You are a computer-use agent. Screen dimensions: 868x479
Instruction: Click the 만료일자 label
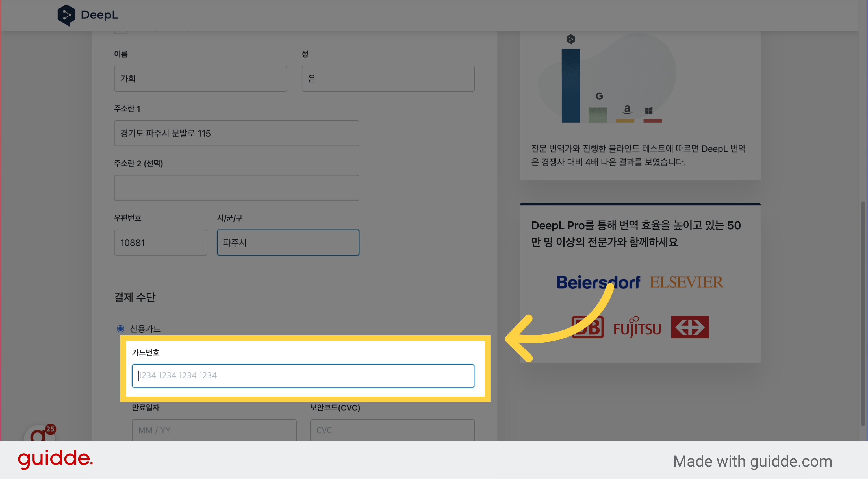(x=145, y=408)
